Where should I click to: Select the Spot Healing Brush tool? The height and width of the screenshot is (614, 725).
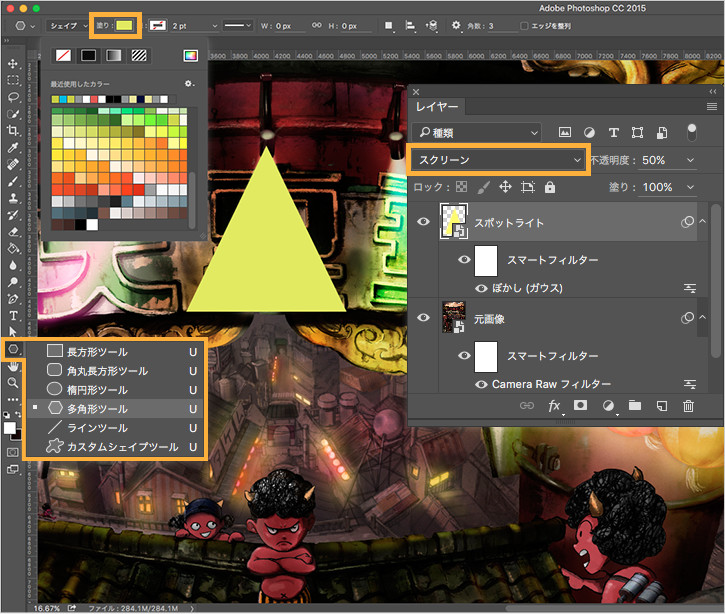coord(13,164)
